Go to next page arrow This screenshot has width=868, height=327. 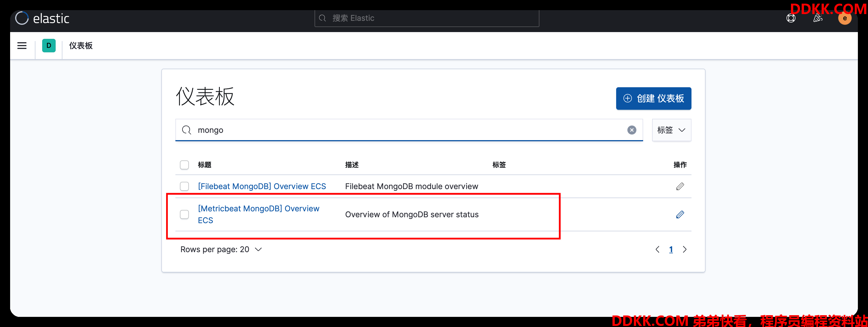[x=685, y=249]
